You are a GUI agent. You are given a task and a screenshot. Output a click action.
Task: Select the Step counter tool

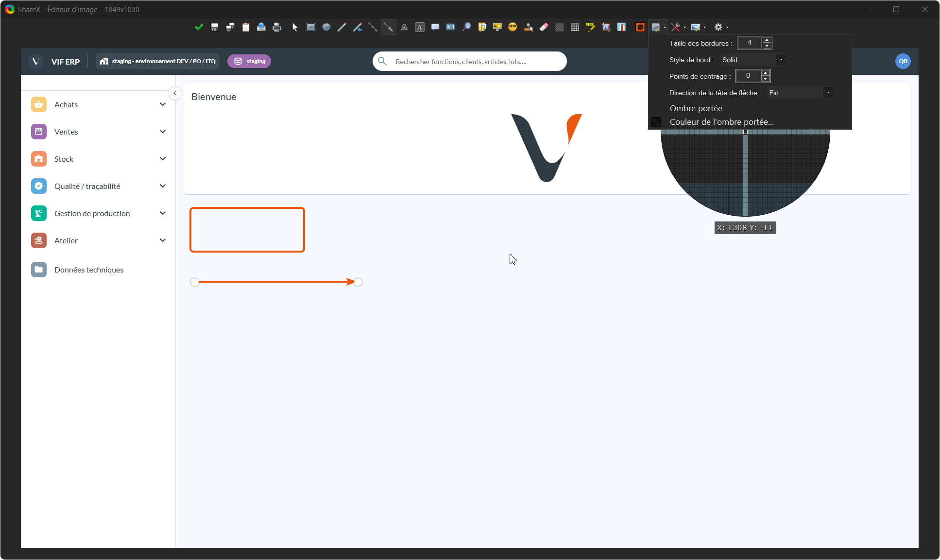tap(451, 27)
